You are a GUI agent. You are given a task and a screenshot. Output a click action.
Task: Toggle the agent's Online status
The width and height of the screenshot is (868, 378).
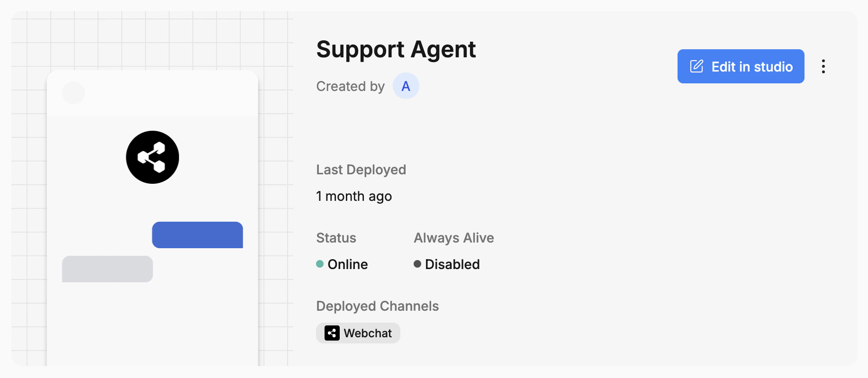click(342, 264)
